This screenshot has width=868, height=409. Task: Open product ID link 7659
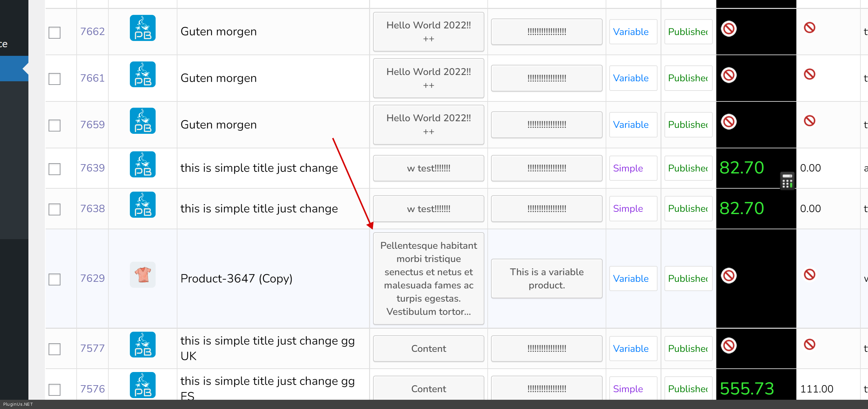(92, 125)
